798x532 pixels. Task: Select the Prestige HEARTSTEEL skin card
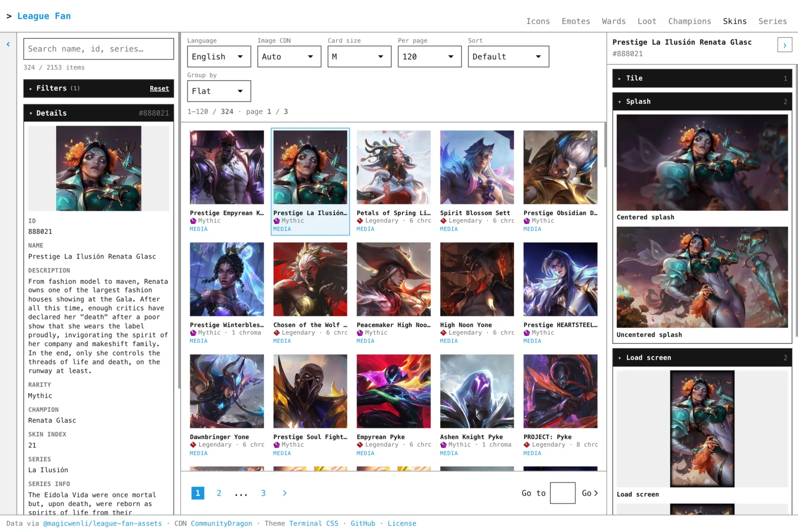tap(561, 293)
